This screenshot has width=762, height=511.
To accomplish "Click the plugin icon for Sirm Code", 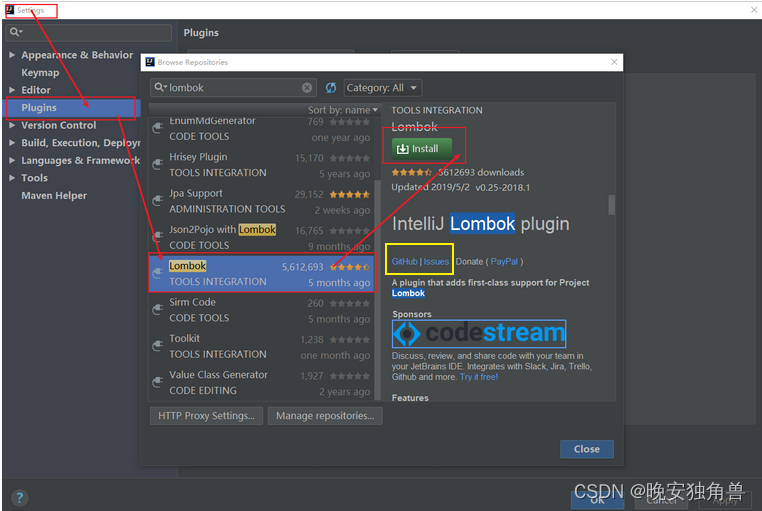I will pos(157,309).
